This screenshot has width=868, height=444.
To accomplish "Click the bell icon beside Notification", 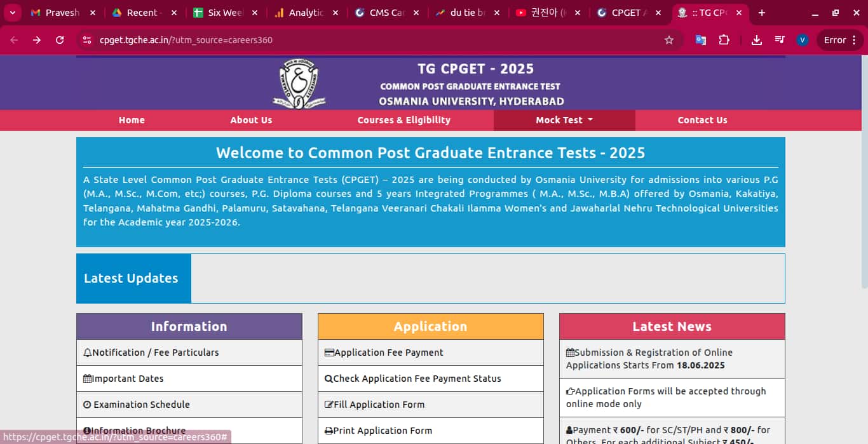I will pyautogui.click(x=88, y=353).
